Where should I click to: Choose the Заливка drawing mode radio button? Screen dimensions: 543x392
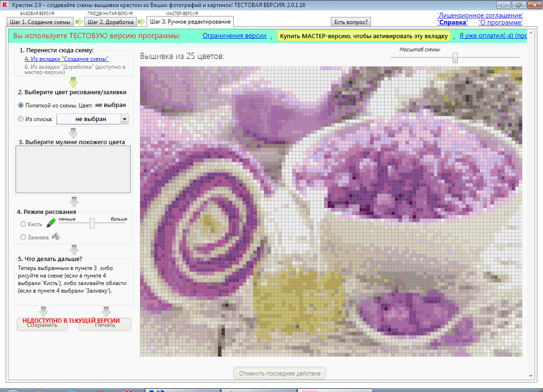(23, 237)
